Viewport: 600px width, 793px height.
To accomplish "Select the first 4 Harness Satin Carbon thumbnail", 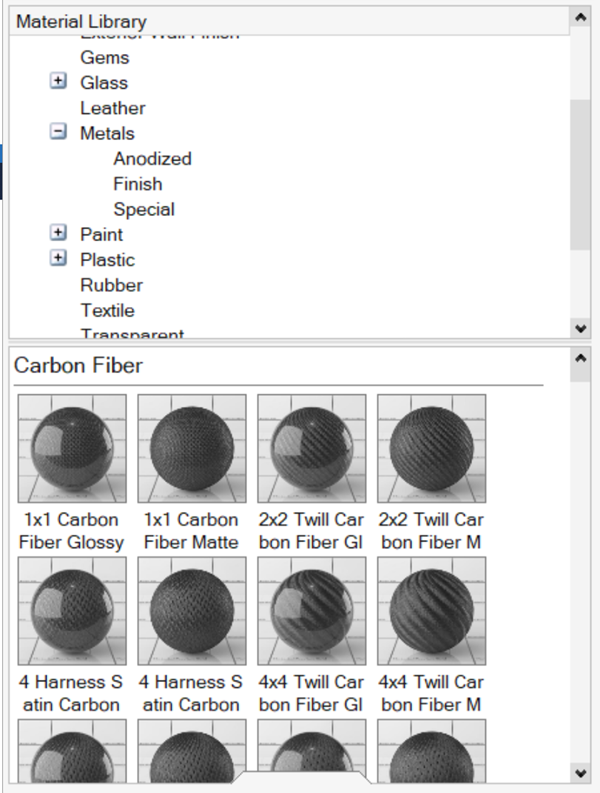I will 72,610.
